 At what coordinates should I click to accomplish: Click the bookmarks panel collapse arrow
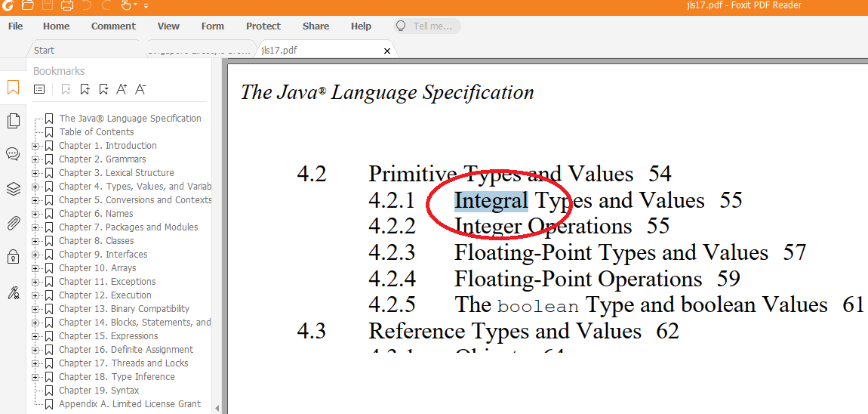[217, 409]
